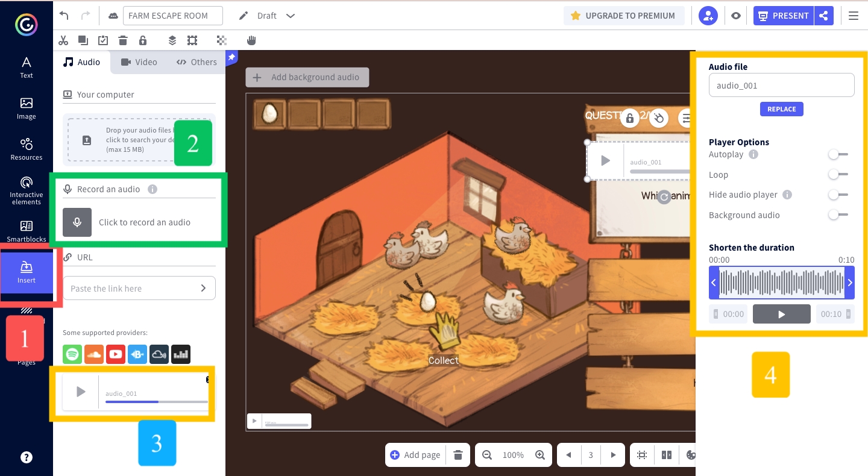Enable the Background audio toggle

(x=838, y=215)
